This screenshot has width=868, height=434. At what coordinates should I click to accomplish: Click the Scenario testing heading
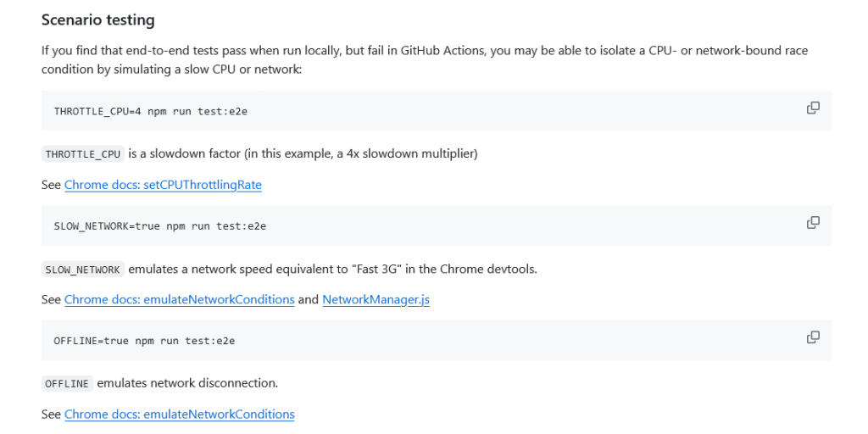97,19
